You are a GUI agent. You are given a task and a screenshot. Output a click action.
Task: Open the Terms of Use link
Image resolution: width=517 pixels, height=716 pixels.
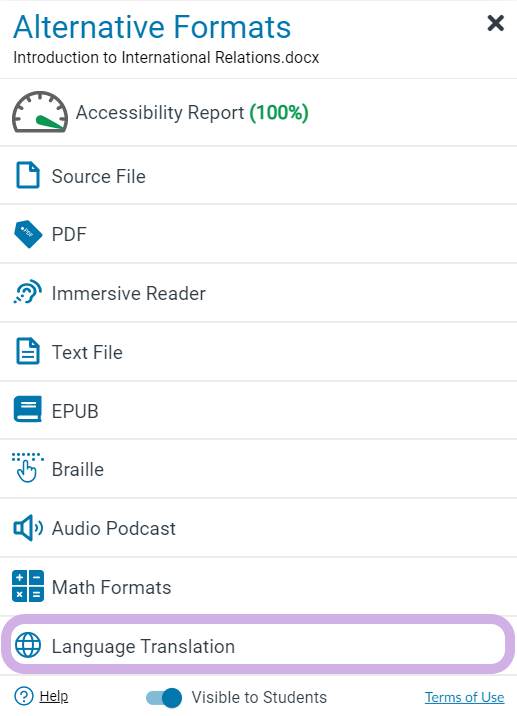point(464,697)
